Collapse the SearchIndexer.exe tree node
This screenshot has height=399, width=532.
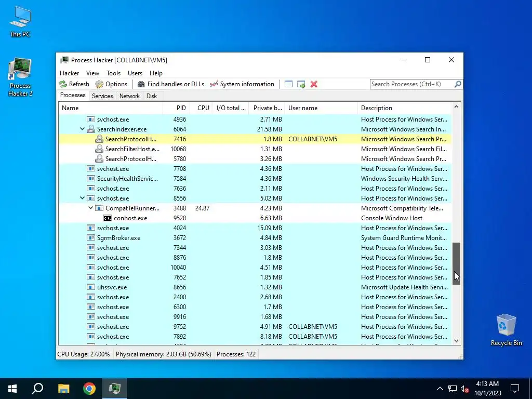(x=82, y=129)
